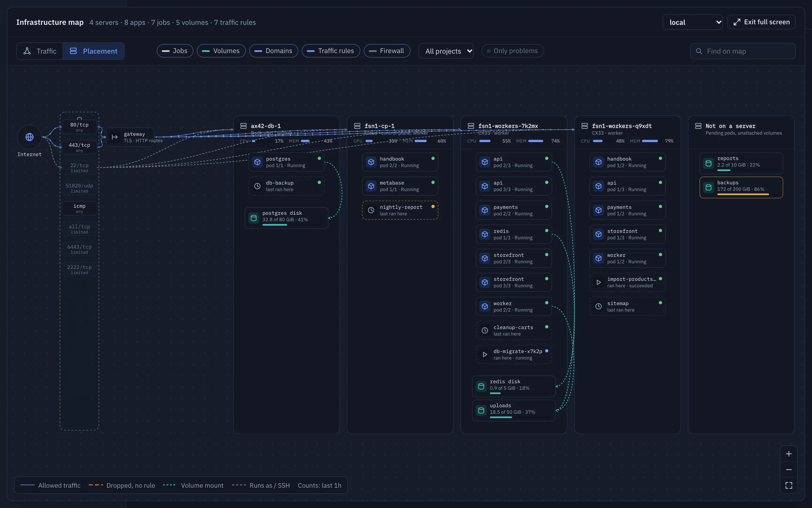
Task: Click the redis disk volume icon
Action: pyautogui.click(x=481, y=386)
